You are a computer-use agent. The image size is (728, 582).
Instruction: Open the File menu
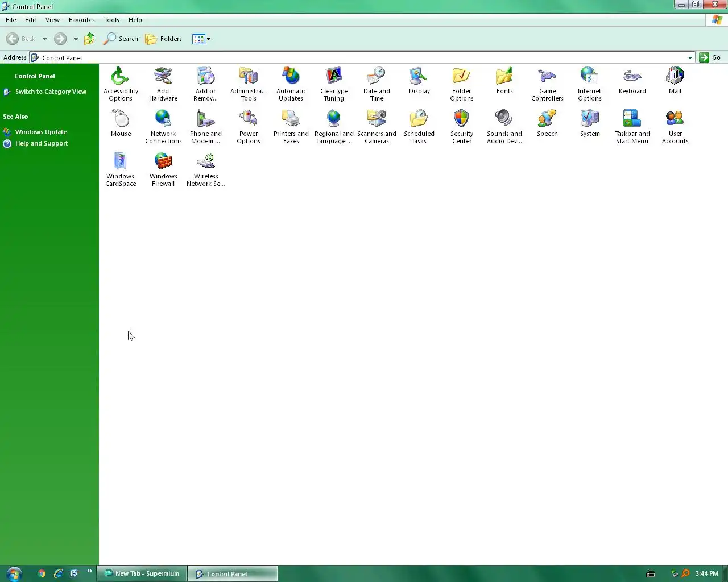pyautogui.click(x=11, y=20)
